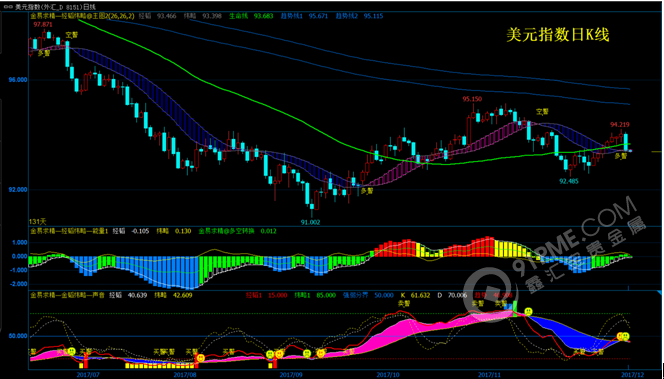Click the 空暂 signal near 97.871 high

click(x=72, y=35)
